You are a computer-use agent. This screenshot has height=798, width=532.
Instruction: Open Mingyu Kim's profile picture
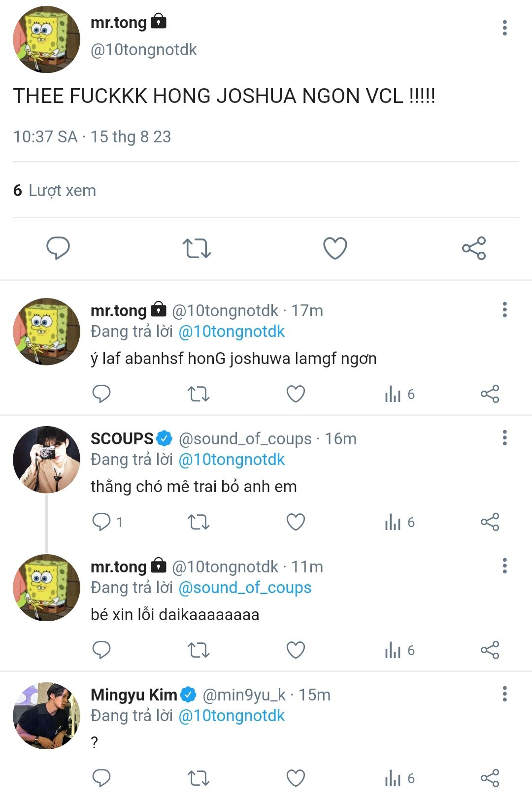pyautogui.click(x=46, y=716)
